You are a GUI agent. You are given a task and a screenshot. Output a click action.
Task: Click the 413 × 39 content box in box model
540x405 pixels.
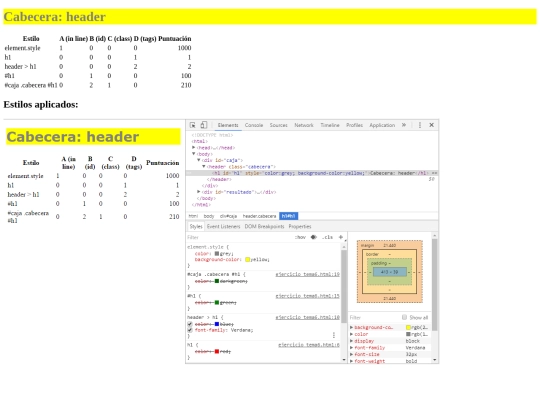(x=390, y=272)
